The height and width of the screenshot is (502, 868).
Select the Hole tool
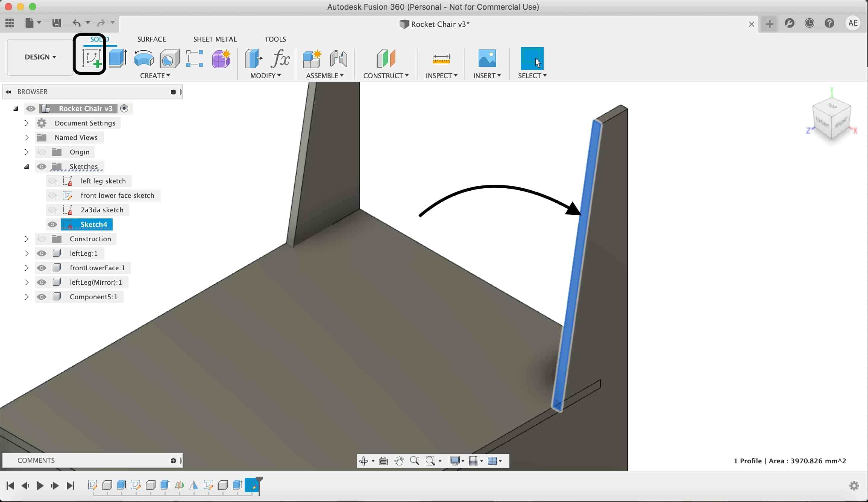pos(169,58)
